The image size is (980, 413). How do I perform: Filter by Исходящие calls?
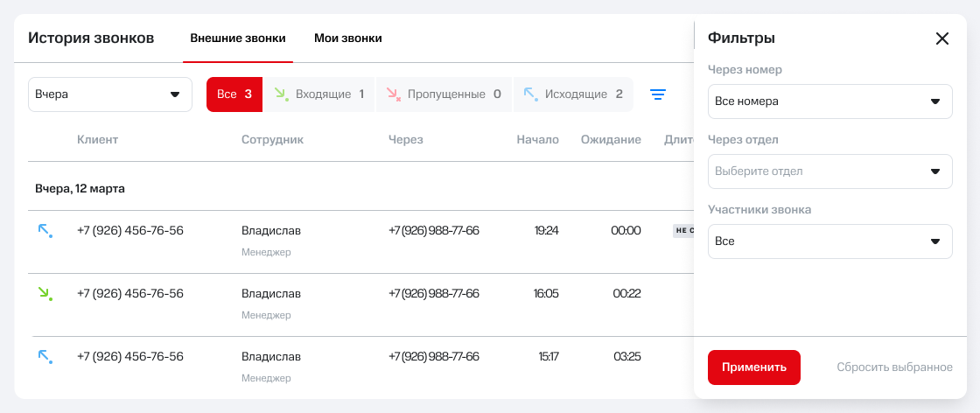point(573,94)
